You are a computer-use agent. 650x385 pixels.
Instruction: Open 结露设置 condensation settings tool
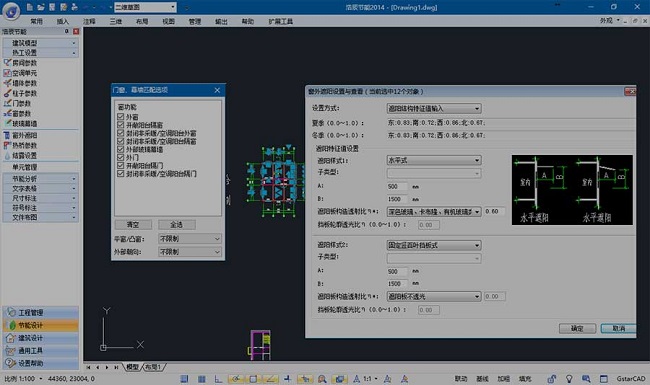pyautogui.click(x=20, y=156)
